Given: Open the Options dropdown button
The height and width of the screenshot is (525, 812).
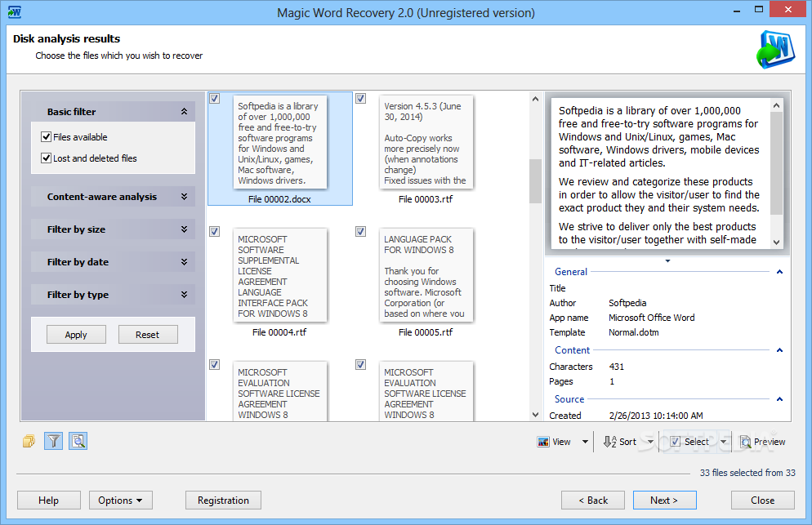Looking at the screenshot, I should pyautogui.click(x=121, y=501).
